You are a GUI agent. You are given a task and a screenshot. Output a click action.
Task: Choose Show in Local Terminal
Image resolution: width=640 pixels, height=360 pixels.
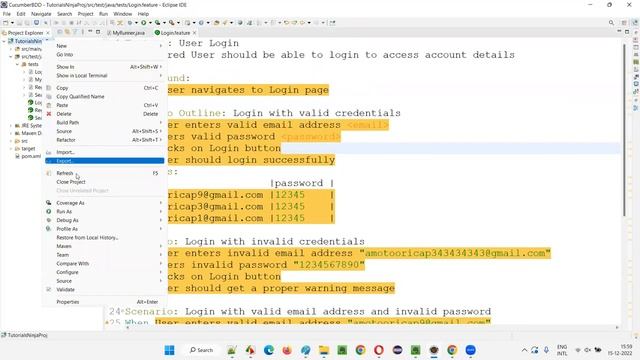tap(105, 76)
